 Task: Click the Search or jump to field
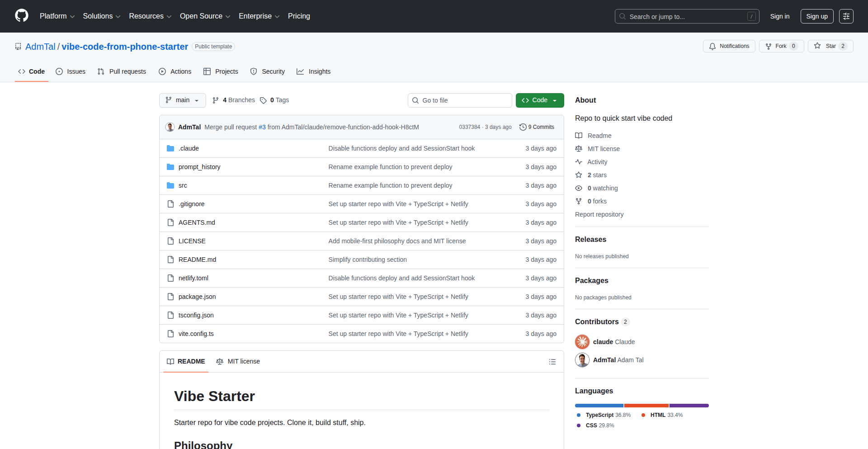tap(687, 16)
